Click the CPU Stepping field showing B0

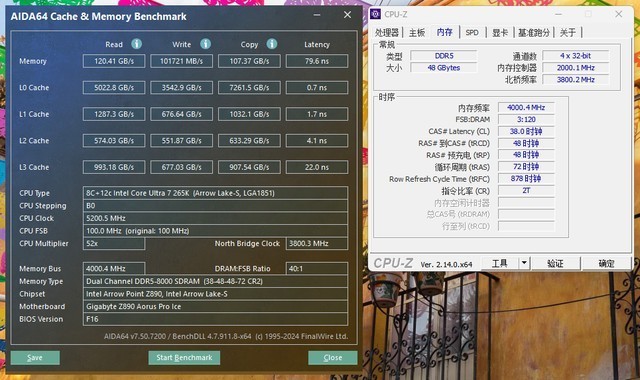coord(215,206)
